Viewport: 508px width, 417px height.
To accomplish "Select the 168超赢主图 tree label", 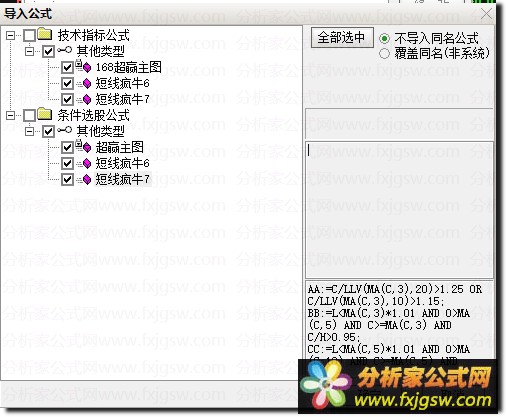I will coord(129,67).
